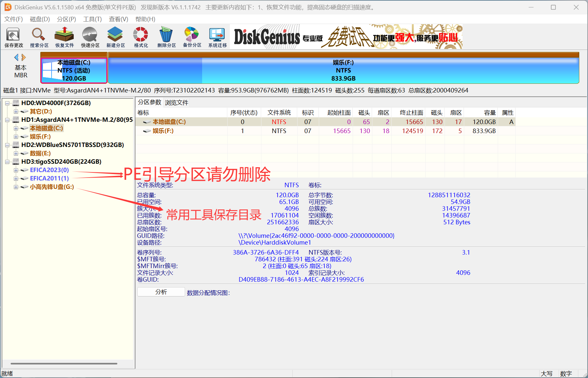Collapse the HD3:tigoSSD240GB disk node
This screenshot has width=588, height=378.
click(7, 162)
